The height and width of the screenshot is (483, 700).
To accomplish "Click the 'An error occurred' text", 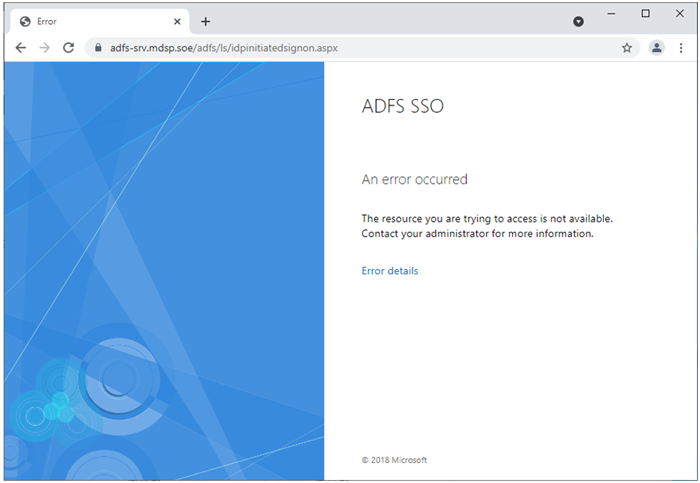I will tap(415, 179).
